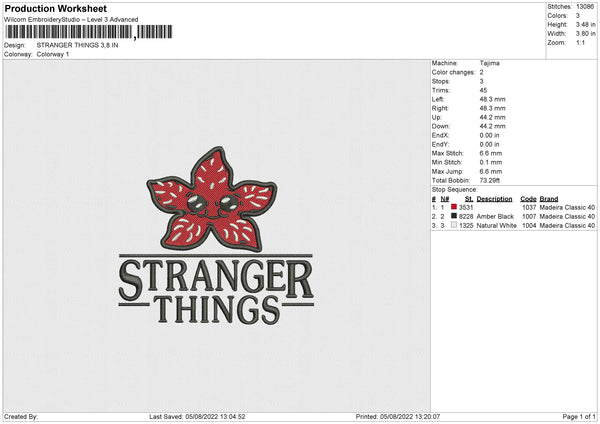This screenshot has width=600, height=424.
Task: Click the Zoom value 1:1
Action: [x=580, y=42]
